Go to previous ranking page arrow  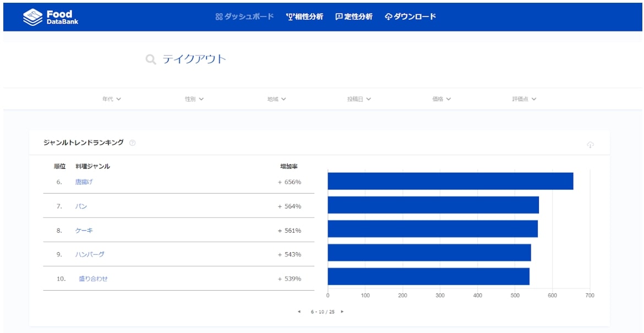coord(299,312)
